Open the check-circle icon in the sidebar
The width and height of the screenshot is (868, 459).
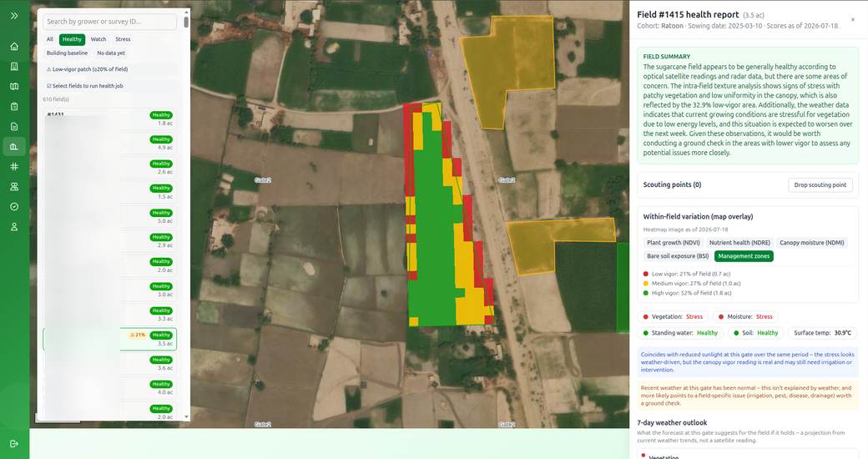point(14,206)
